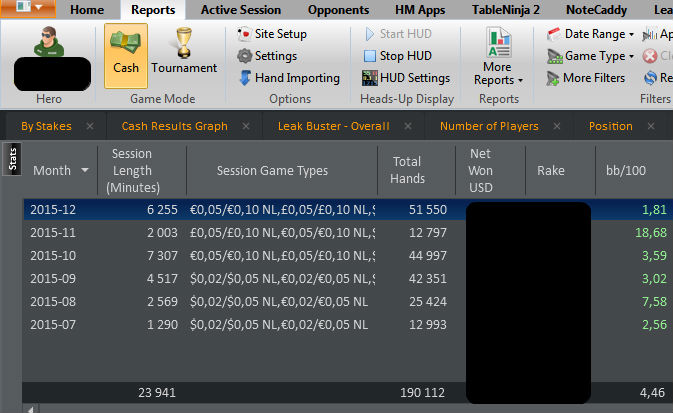Click Stop HUD

(397, 55)
